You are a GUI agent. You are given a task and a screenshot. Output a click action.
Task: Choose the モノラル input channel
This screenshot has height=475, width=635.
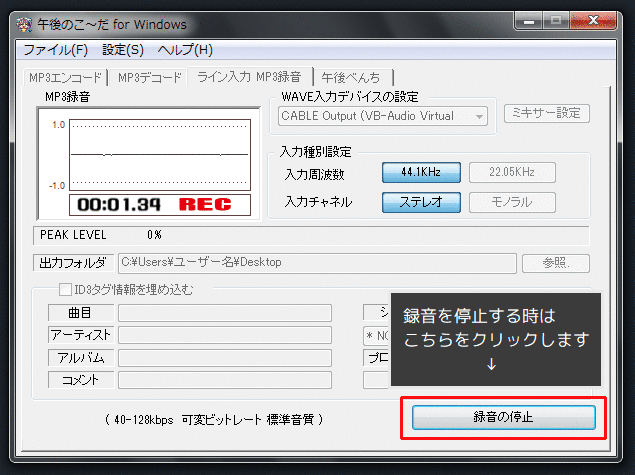512,202
